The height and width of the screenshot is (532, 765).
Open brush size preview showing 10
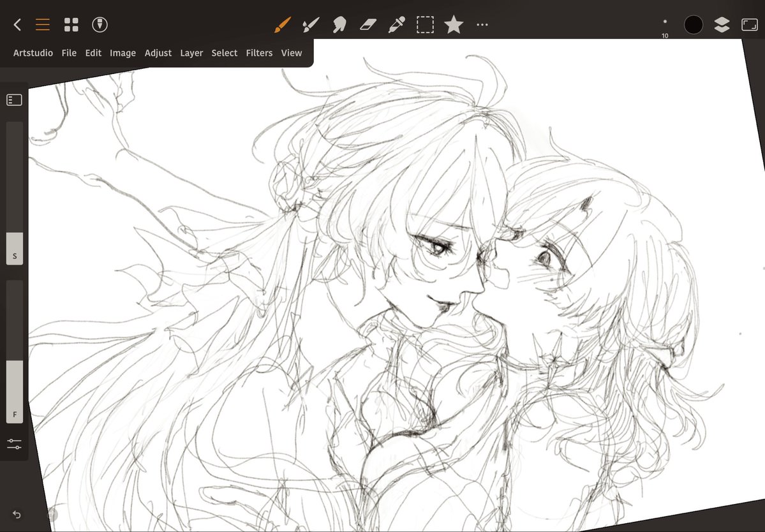(x=664, y=27)
